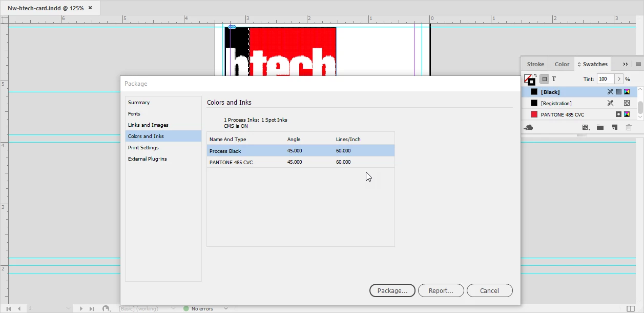Add swatch to CC Library cloud icon
This screenshot has height=313, width=644.
(529, 127)
